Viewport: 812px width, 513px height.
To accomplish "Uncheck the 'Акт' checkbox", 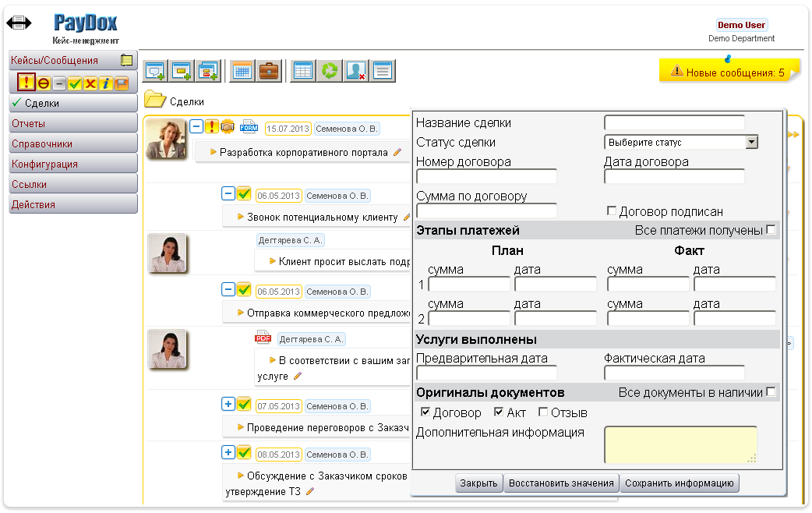I will pyautogui.click(x=499, y=412).
